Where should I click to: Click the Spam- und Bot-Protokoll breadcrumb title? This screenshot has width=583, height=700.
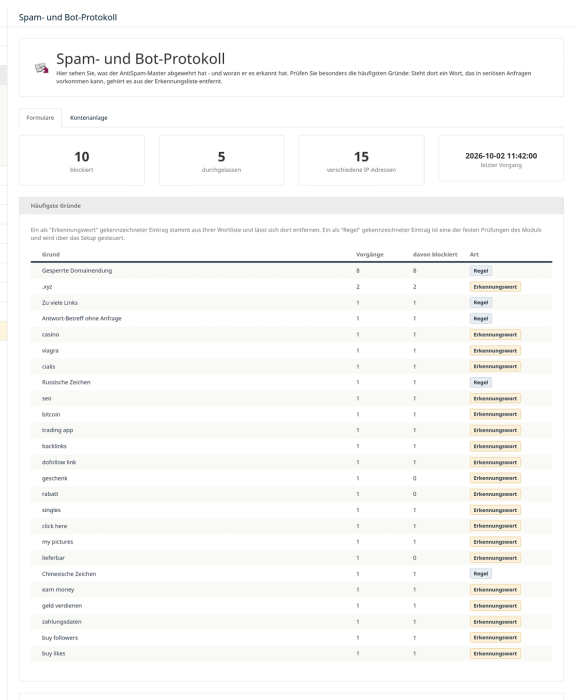[x=68, y=17]
